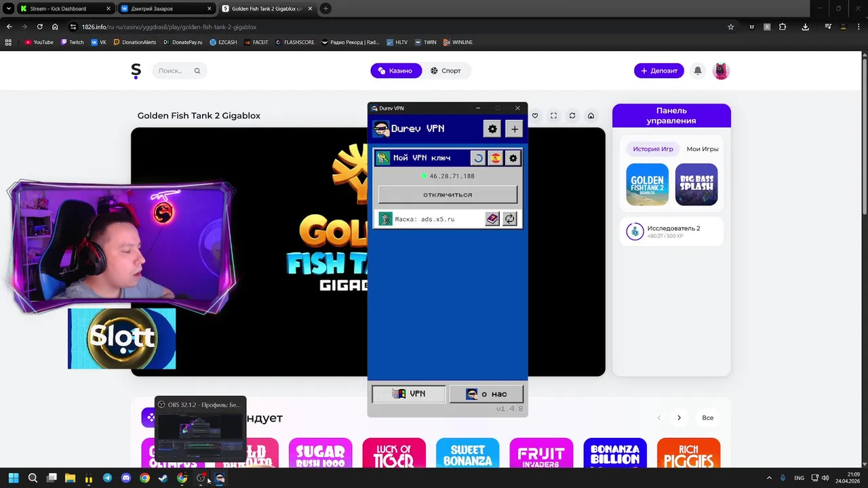Open Twitch bookmark

pos(73,42)
